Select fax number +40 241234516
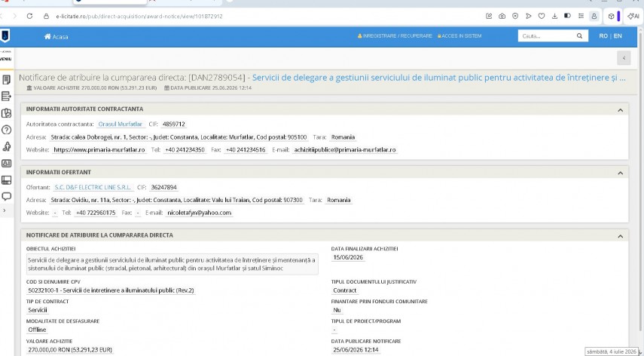644x356 pixels. tap(246, 149)
